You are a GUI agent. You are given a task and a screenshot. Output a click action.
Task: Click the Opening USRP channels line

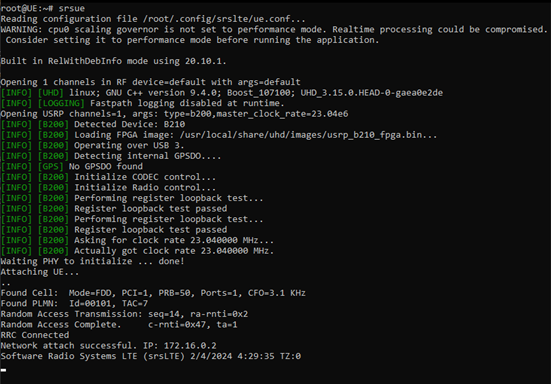174,114
